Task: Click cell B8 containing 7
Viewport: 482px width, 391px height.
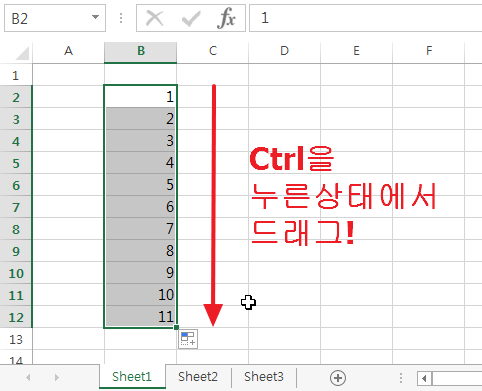Action: click(141, 229)
